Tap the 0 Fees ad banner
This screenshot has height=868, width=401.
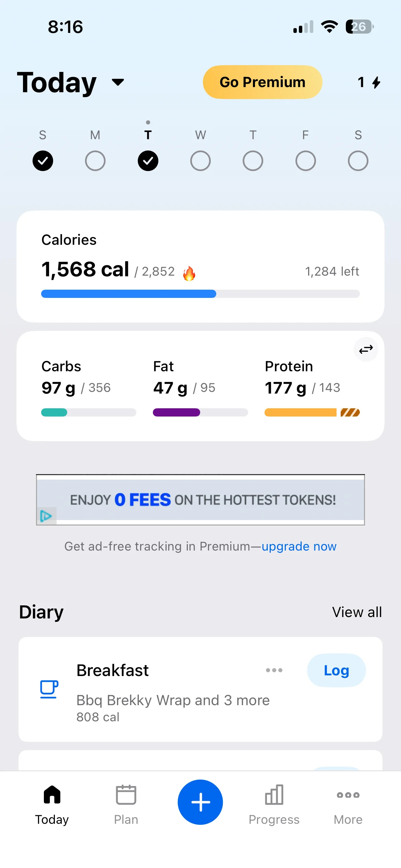202,500
